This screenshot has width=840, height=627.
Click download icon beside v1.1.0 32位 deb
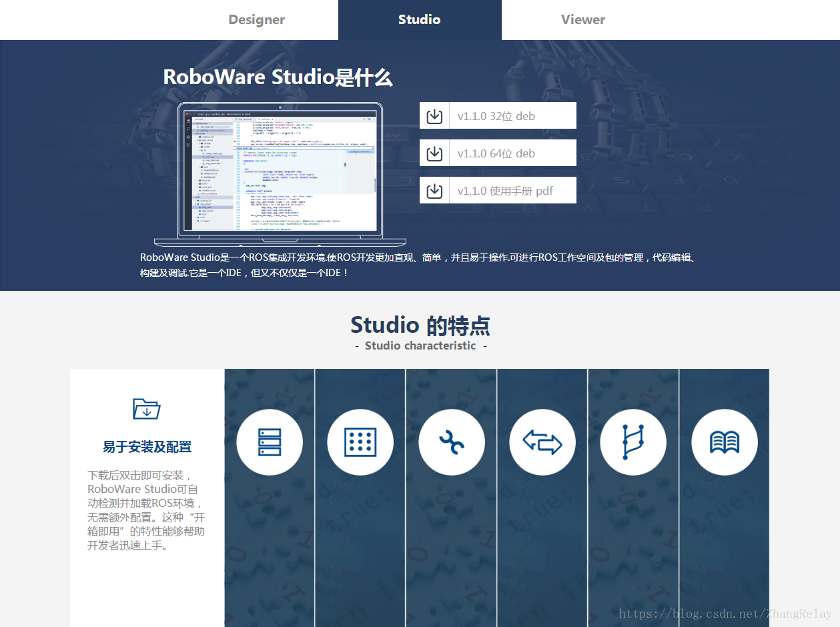click(434, 116)
